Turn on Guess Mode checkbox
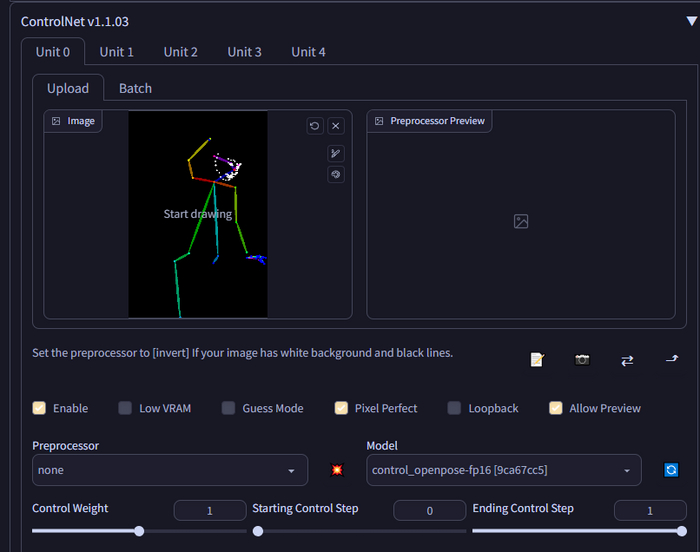The image size is (700, 552). pyautogui.click(x=228, y=408)
